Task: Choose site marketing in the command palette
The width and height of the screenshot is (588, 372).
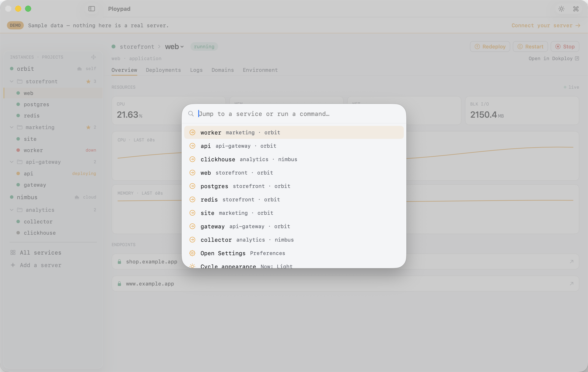Action: (294, 213)
